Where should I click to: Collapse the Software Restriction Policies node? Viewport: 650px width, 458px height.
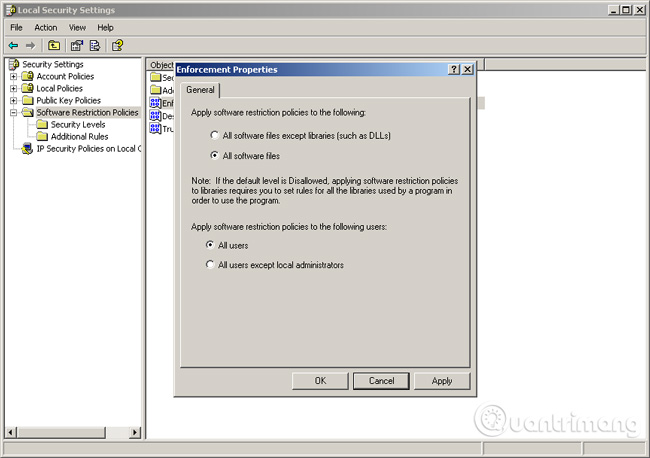coord(14,112)
